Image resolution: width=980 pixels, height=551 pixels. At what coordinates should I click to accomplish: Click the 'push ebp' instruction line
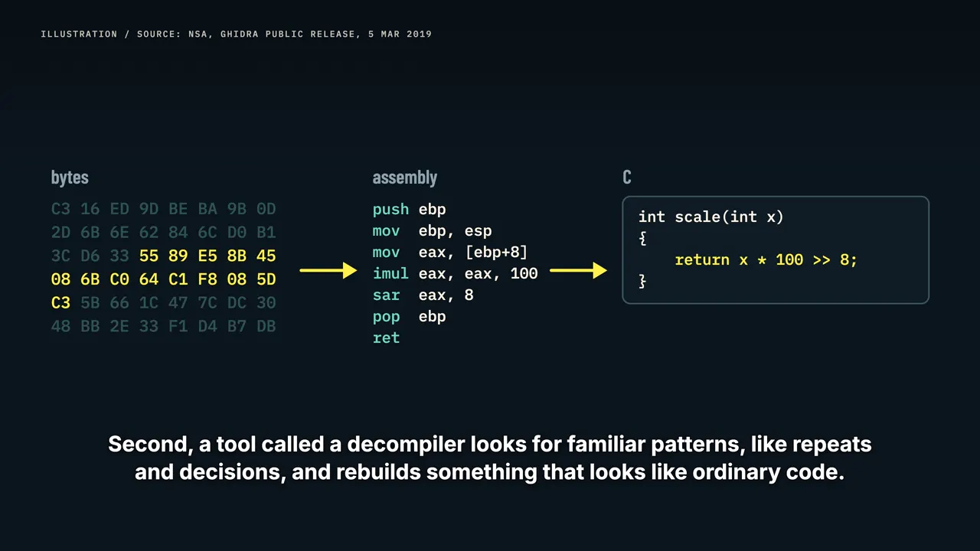pyautogui.click(x=409, y=210)
